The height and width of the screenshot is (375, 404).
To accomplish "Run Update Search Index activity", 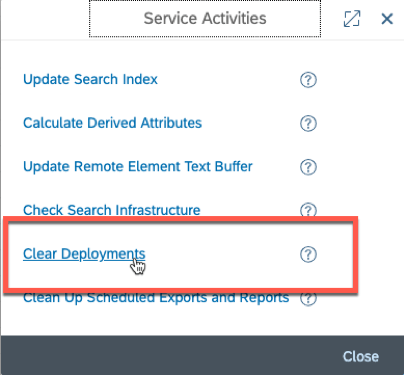I will coord(90,80).
